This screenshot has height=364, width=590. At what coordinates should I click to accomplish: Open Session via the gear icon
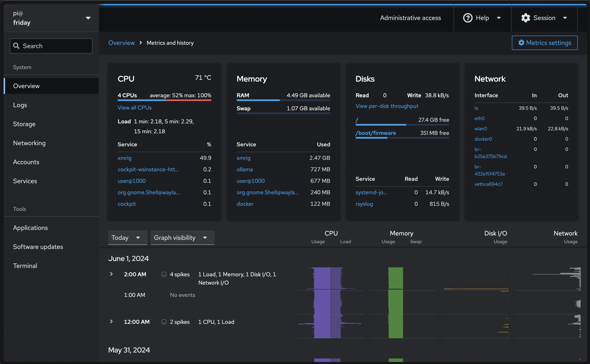[x=525, y=18]
